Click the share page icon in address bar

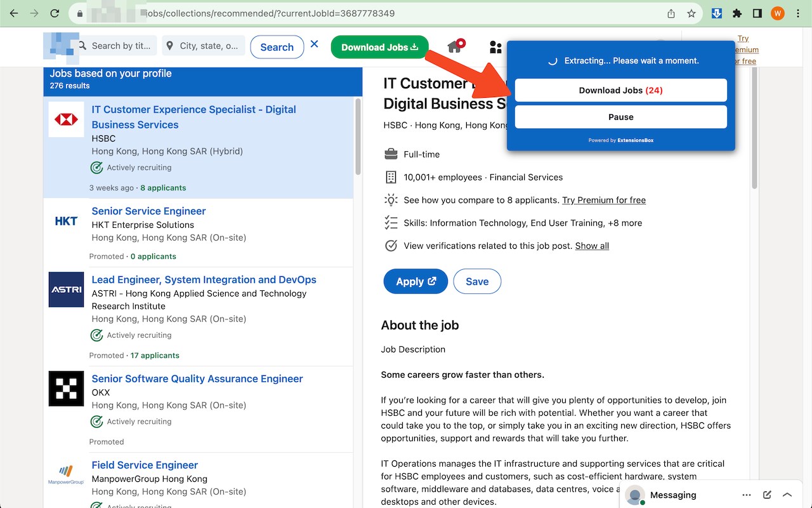671,13
